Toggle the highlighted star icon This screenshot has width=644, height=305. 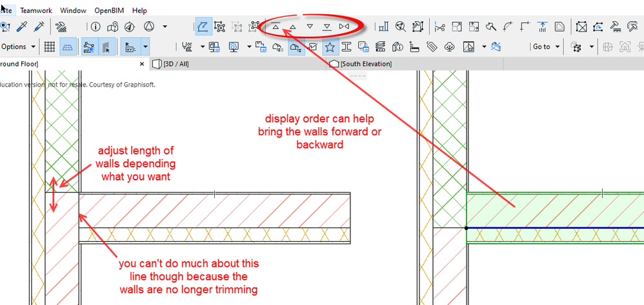(x=329, y=47)
